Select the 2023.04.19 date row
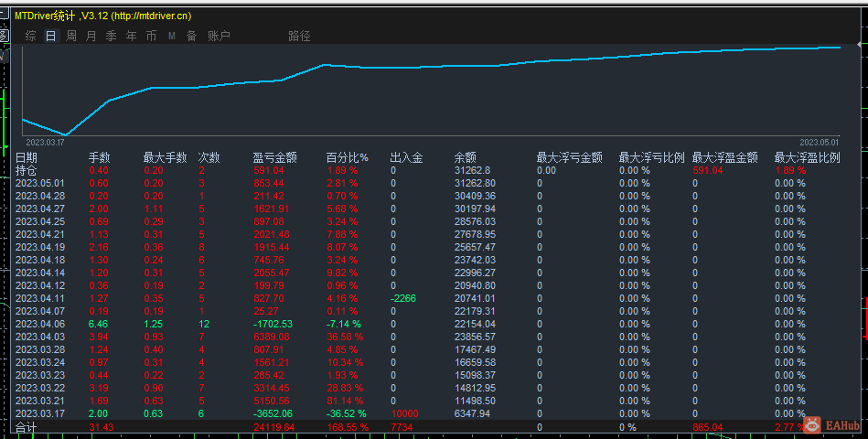The image size is (868, 439). (40, 247)
